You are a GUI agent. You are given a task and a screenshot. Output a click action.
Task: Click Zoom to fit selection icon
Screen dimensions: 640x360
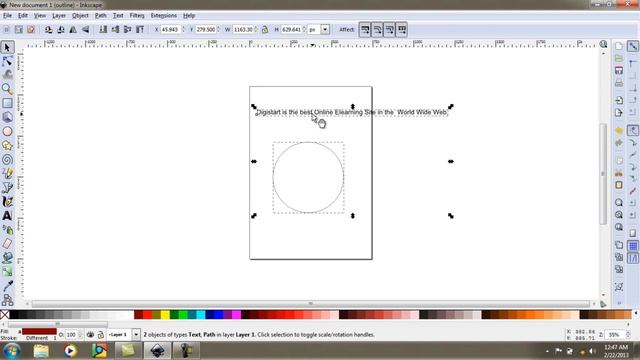(619, 202)
